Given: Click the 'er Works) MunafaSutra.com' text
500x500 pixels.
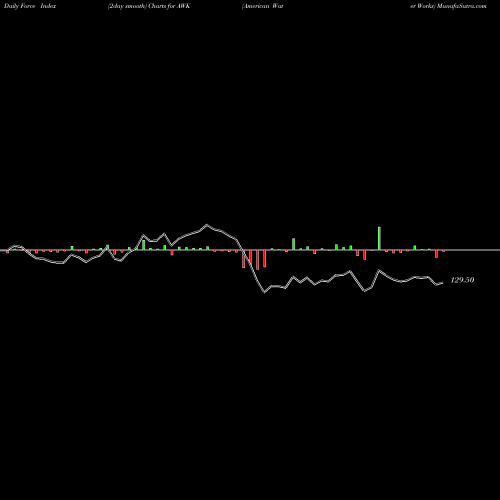Looking at the screenshot, I should click(448, 6).
